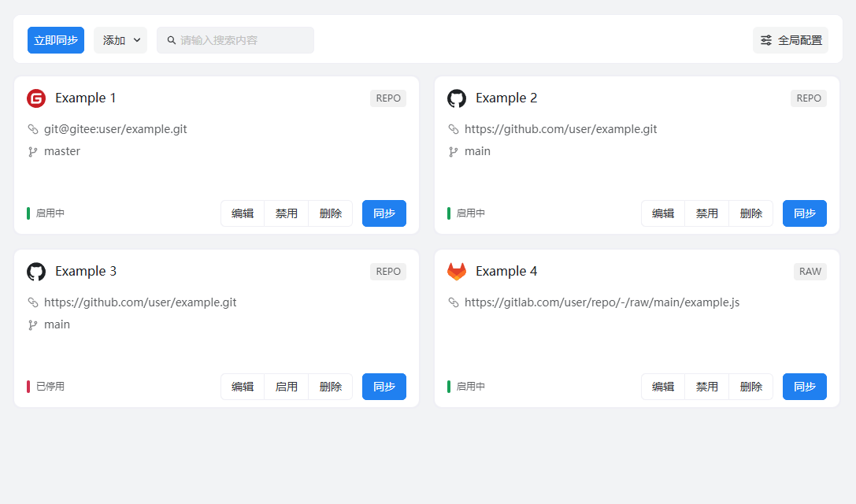Screen dimensions: 856x504
Task: Disable Example 4 using 禁用
Action: [x=706, y=387]
